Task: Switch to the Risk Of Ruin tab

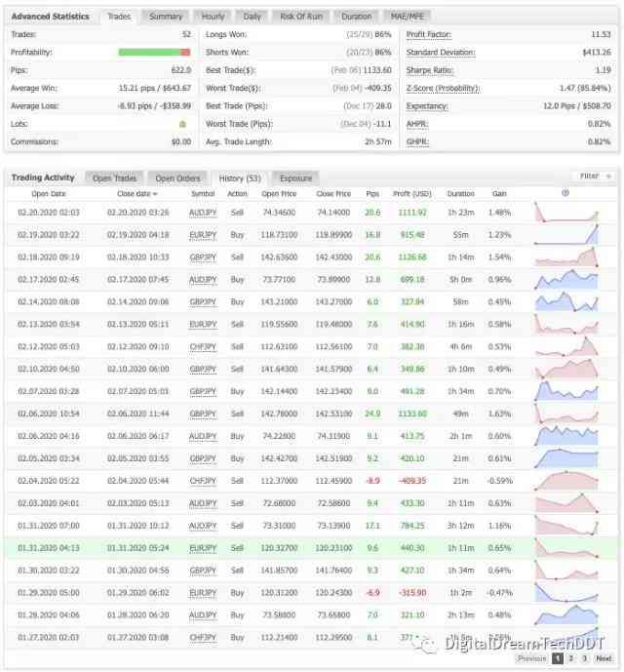Action: click(x=301, y=17)
